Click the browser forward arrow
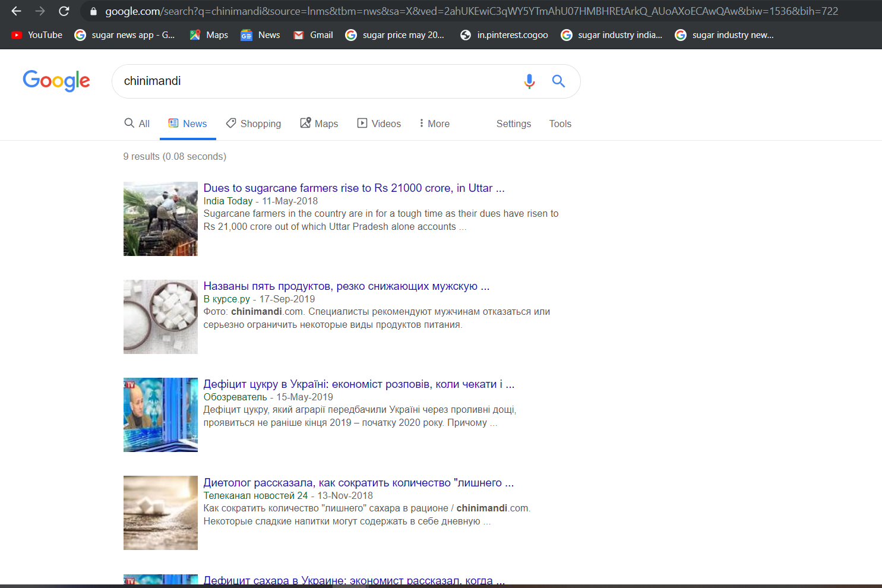The image size is (882, 588). coord(40,11)
